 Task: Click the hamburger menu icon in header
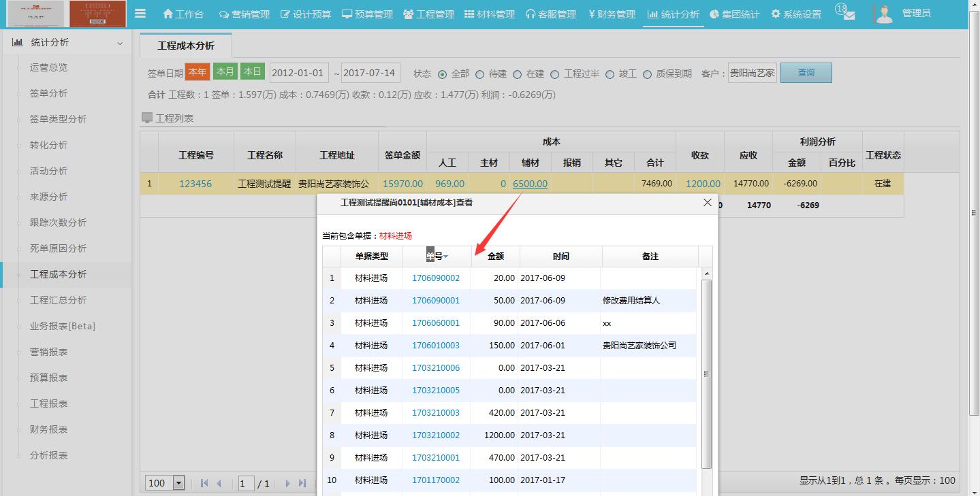140,14
